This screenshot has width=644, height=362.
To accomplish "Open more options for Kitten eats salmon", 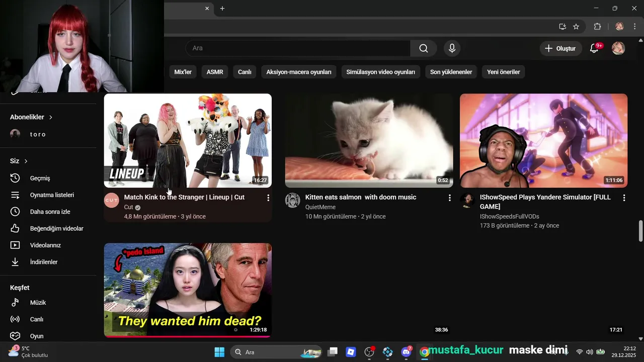I will pyautogui.click(x=450, y=198).
